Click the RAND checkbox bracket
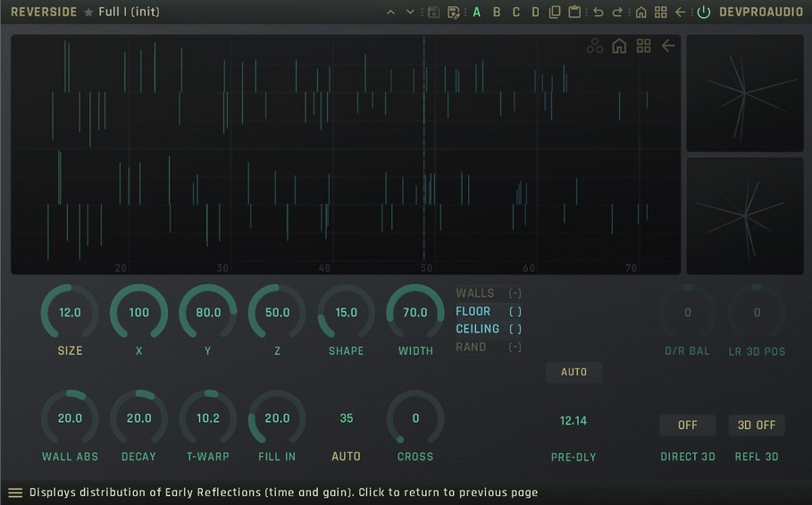 point(515,347)
